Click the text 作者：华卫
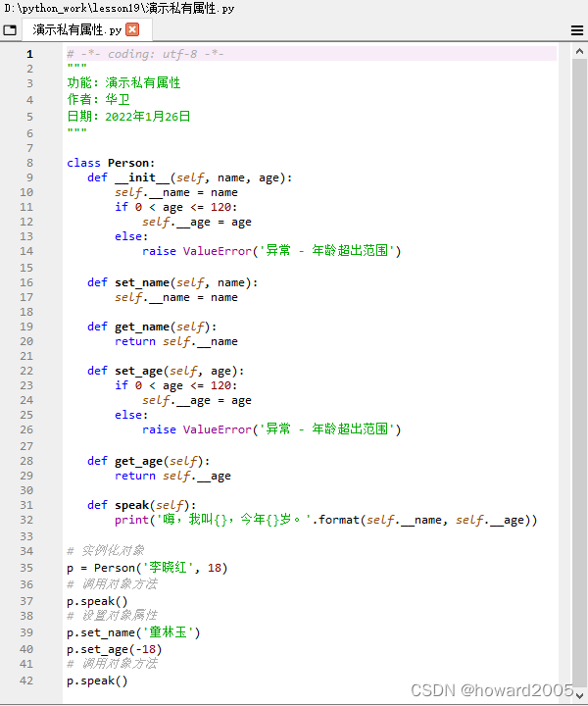The image size is (588, 706). click(x=99, y=99)
